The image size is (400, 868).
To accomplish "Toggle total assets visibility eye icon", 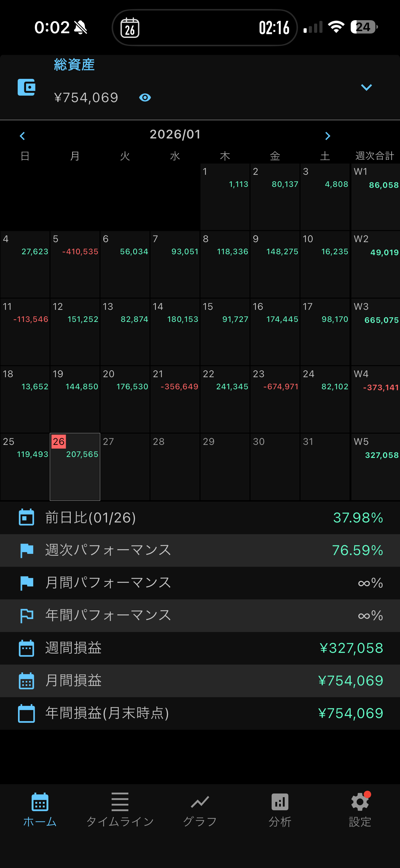I will [145, 98].
